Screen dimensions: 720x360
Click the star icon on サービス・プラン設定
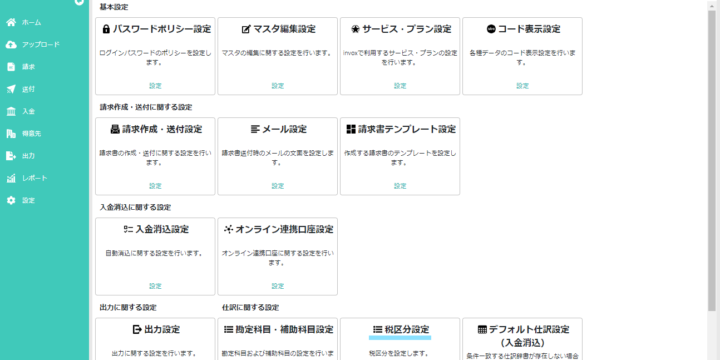pyautogui.click(x=355, y=29)
